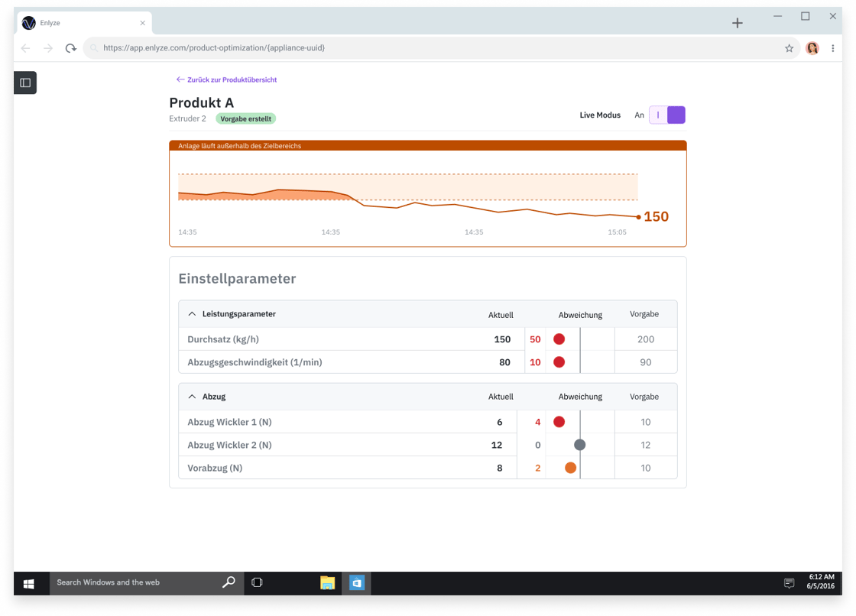
Task: Open the Windows Start menu
Action: (x=29, y=583)
